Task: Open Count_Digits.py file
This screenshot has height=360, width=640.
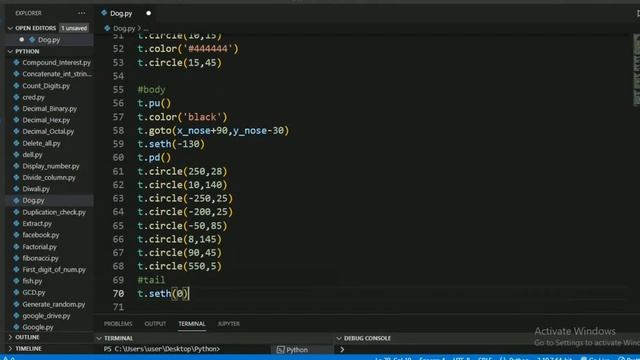Action: point(46,86)
